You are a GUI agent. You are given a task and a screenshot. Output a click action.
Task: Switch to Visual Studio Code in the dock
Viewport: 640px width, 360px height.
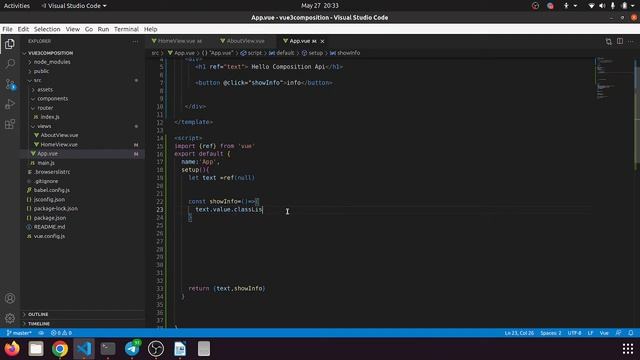tap(84, 349)
